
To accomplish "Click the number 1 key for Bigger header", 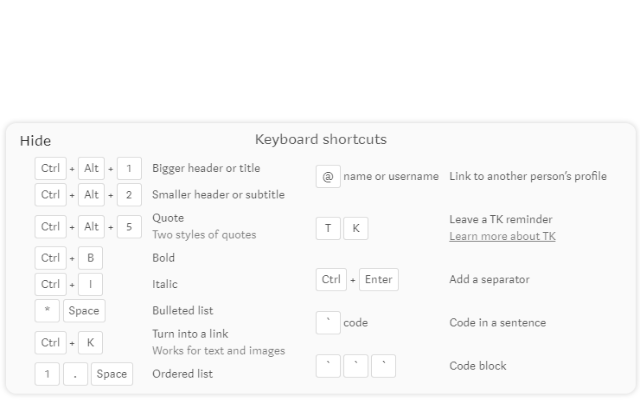I will click(128, 168).
